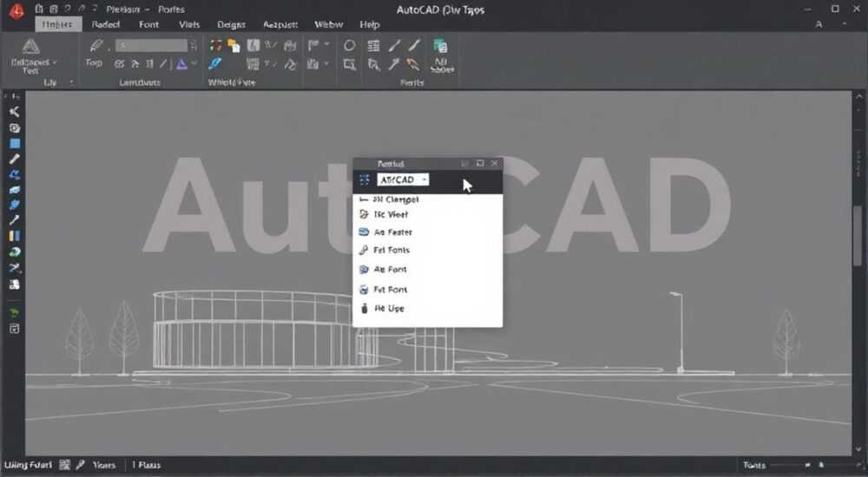Viewport: 868px width, 477px height.
Task: Click the 'A' button on the menu bar's right side
Action: [819, 24]
